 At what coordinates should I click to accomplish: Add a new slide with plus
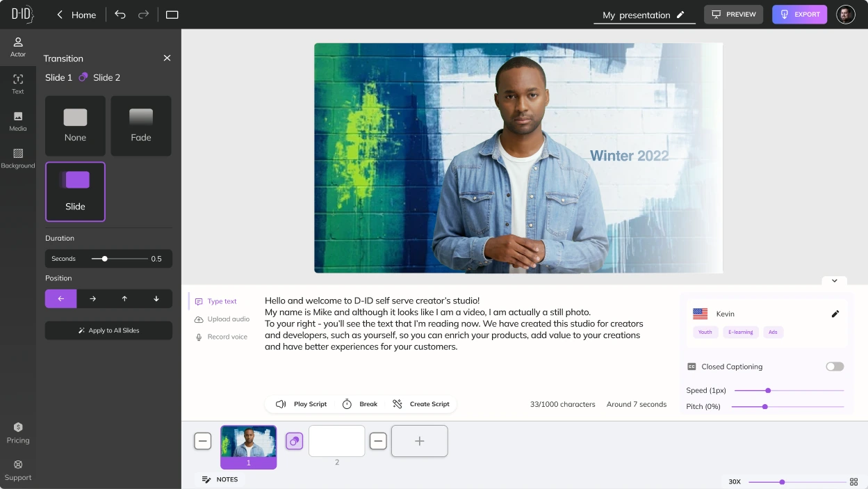point(420,441)
